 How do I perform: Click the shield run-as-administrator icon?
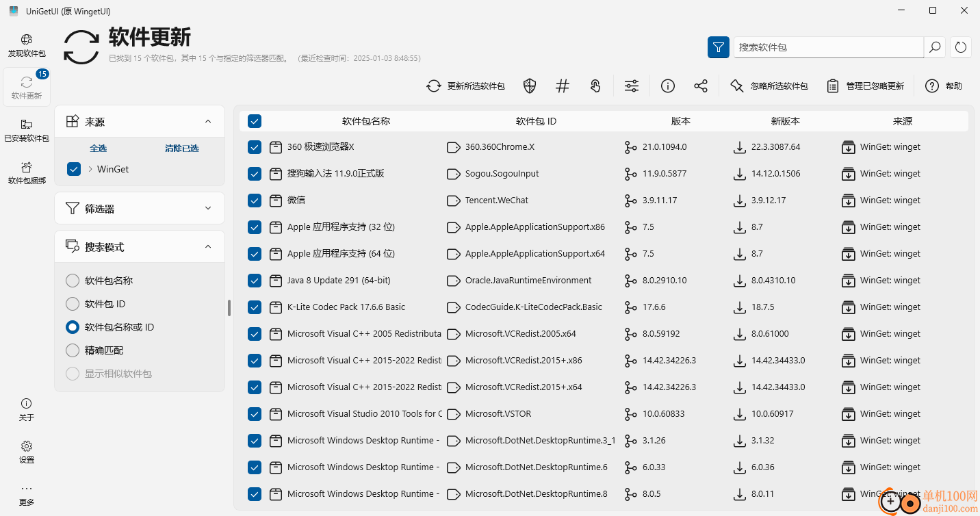pyautogui.click(x=529, y=86)
